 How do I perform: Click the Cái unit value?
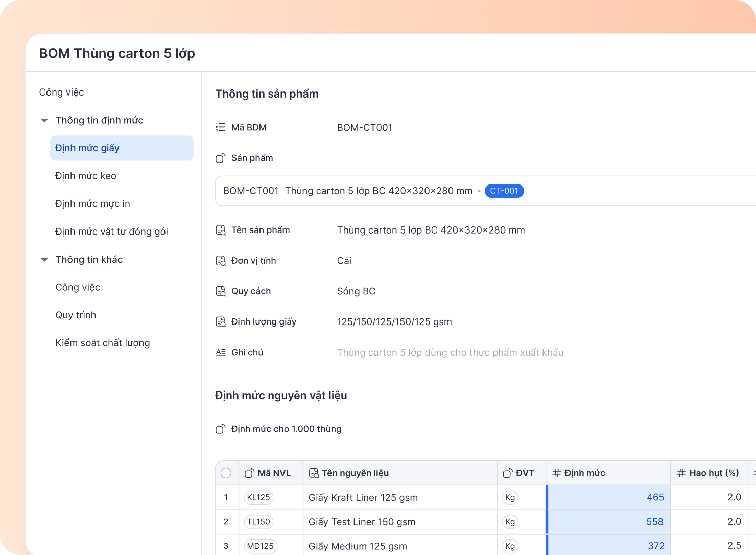coord(344,261)
